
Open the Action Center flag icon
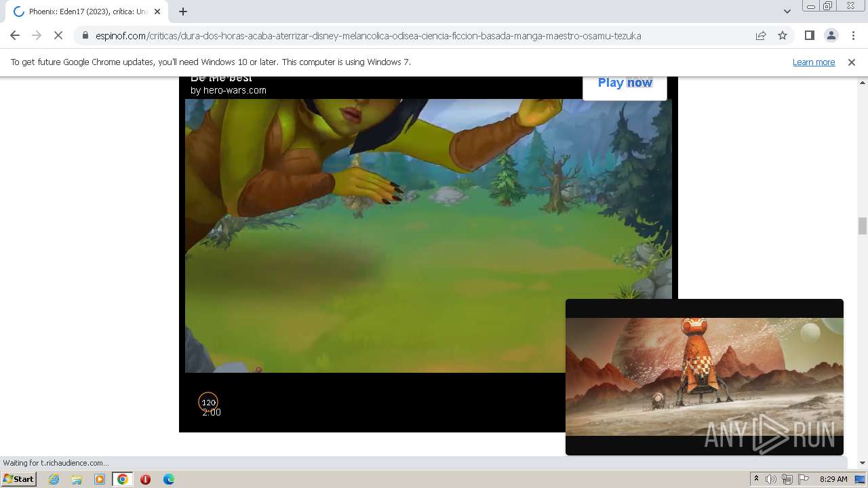[x=804, y=479]
